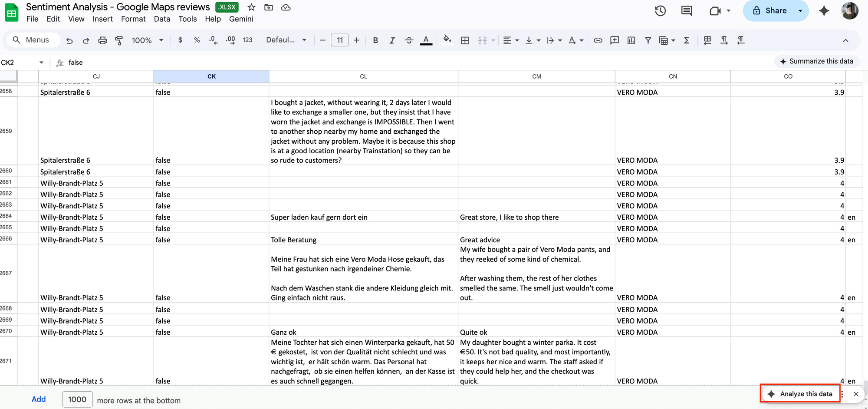Select the cell reading Great advice
The width and height of the screenshot is (868, 409).
tap(536, 240)
